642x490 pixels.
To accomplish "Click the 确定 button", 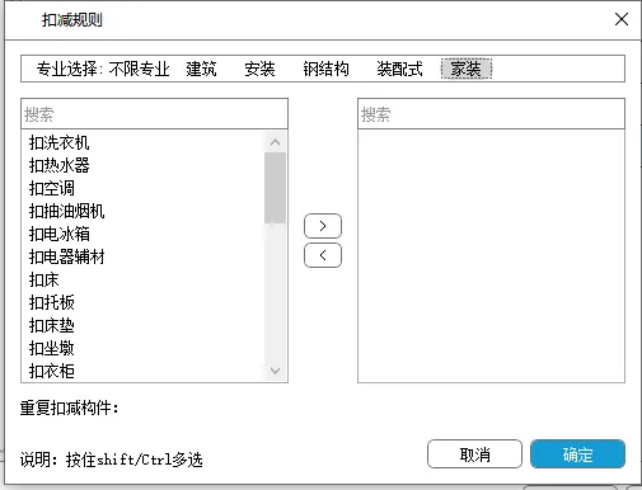I will (x=577, y=454).
